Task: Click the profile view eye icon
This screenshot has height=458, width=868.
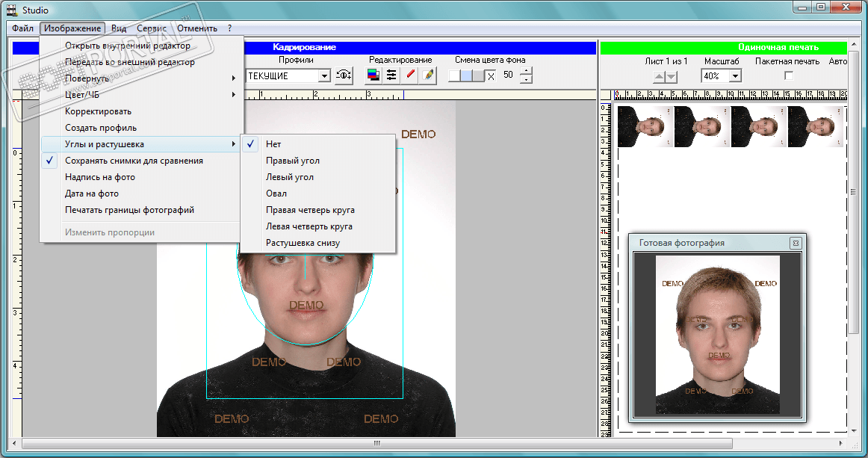Action: point(344,75)
